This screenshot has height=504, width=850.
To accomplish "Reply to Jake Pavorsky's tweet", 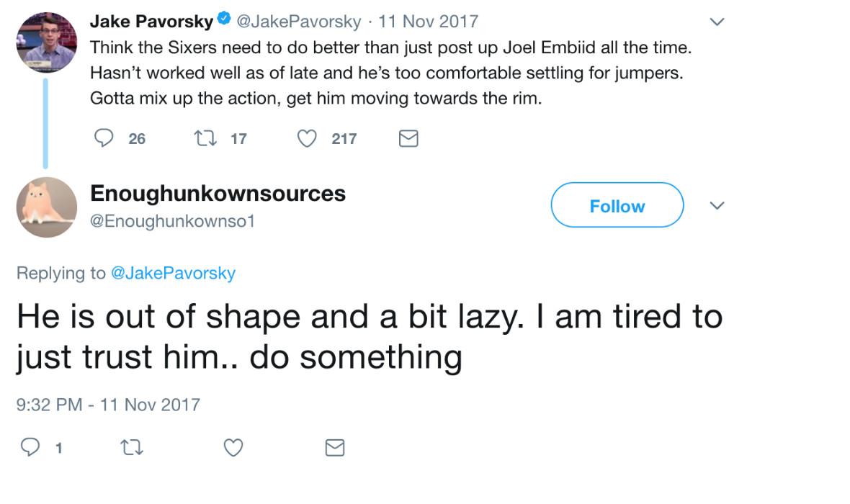I will click(x=106, y=138).
